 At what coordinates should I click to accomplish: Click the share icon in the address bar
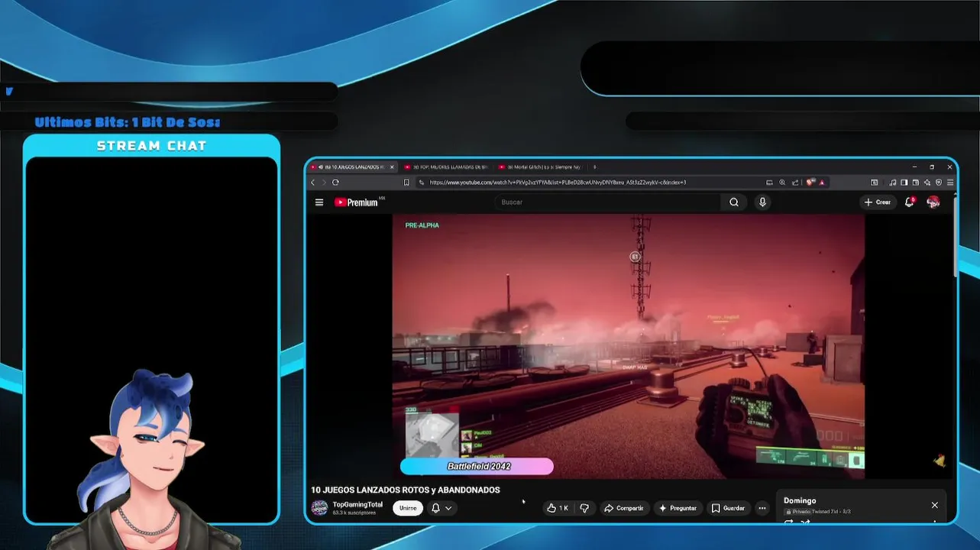pyautogui.click(x=795, y=183)
